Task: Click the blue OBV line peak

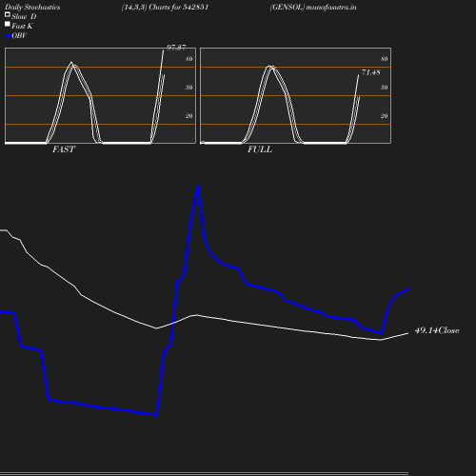Action: 197,187
